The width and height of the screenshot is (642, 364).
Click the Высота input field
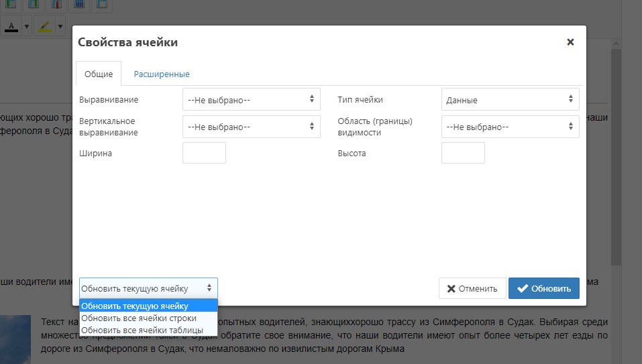pyautogui.click(x=463, y=153)
